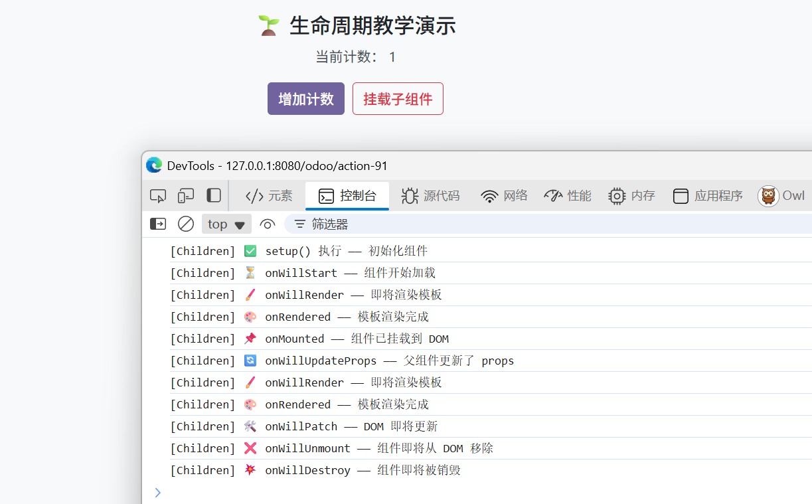Viewport: 812px width, 504px height.
Task: Click the 挂载子组件 button
Action: click(x=398, y=99)
